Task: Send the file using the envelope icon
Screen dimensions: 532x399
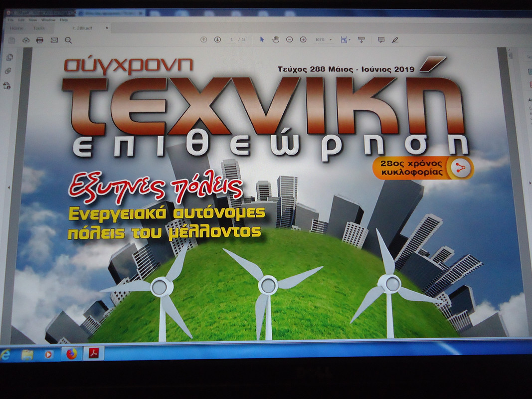Action: click(54, 40)
